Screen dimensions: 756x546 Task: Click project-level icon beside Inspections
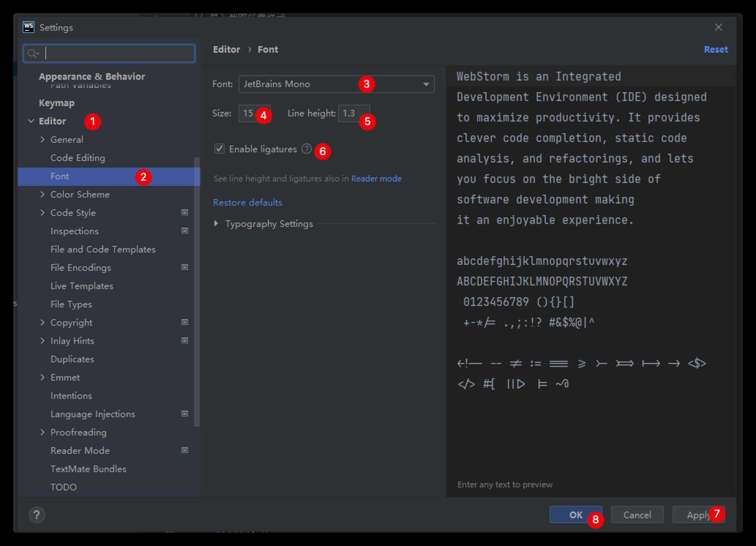[x=185, y=231]
